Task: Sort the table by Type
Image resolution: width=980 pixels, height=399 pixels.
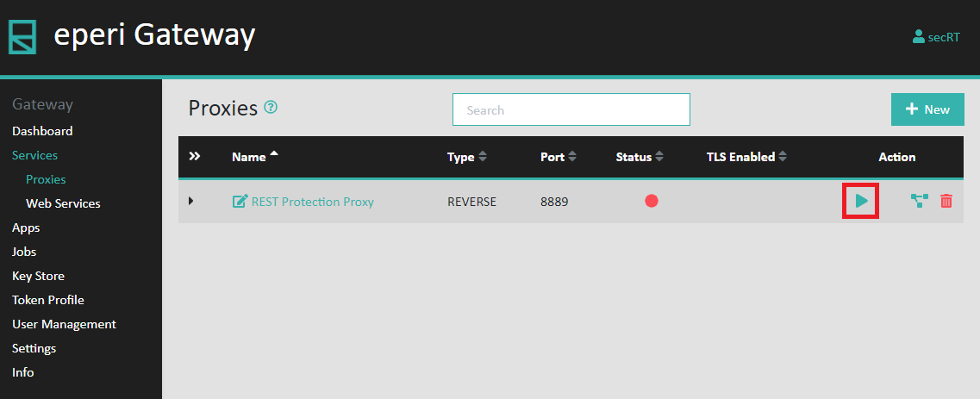Action: tap(467, 158)
